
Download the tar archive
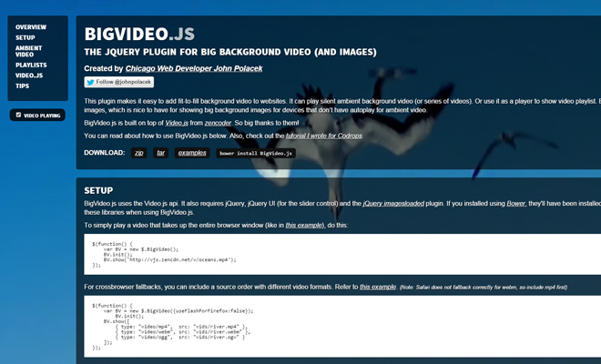[160, 153]
